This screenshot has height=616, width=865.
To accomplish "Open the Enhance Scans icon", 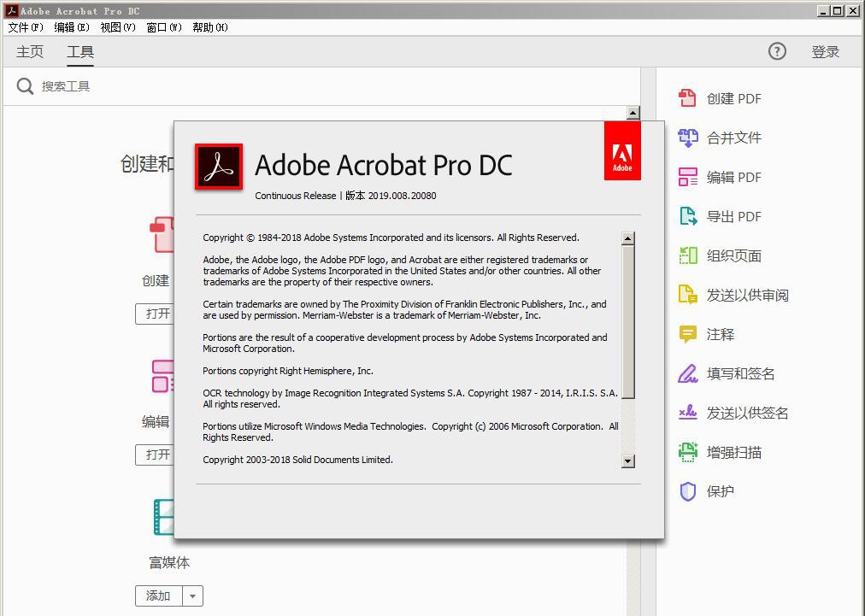I will [687, 452].
